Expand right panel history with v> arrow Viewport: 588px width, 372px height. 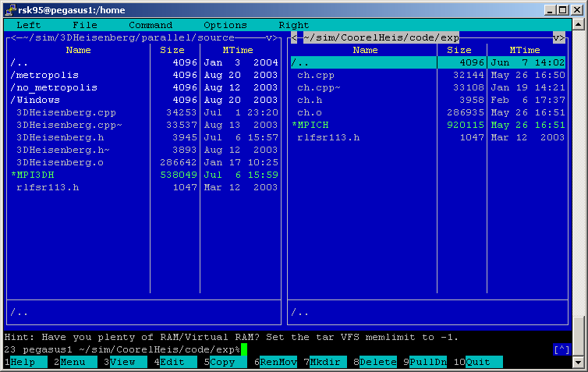click(x=558, y=37)
